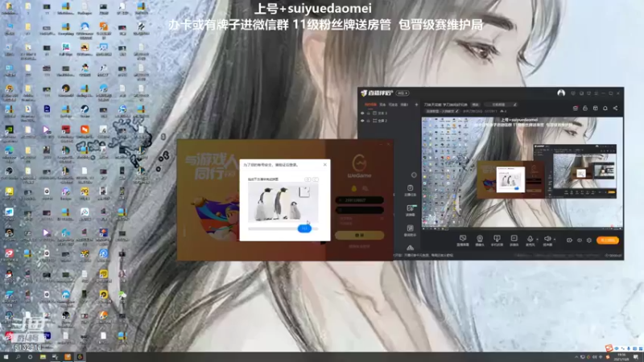Hide the 全屏 2 scene source
The image size is (644, 362).
point(362,121)
